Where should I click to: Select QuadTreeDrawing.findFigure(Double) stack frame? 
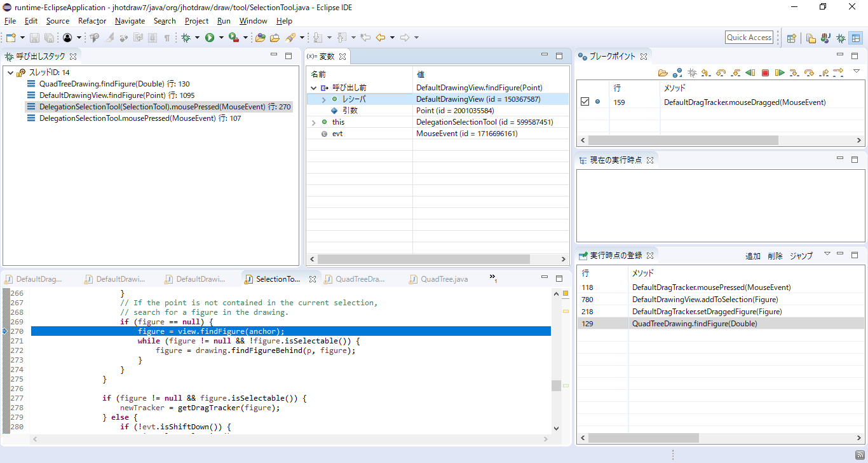114,84
